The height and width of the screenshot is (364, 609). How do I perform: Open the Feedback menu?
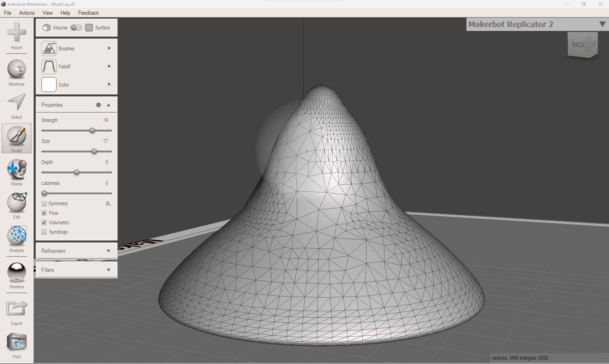click(88, 13)
